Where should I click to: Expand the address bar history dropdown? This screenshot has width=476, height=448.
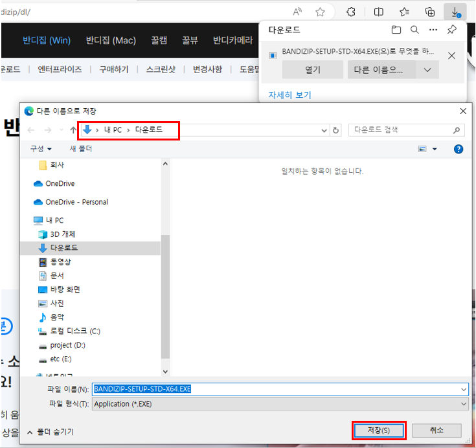tap(324, 131)
